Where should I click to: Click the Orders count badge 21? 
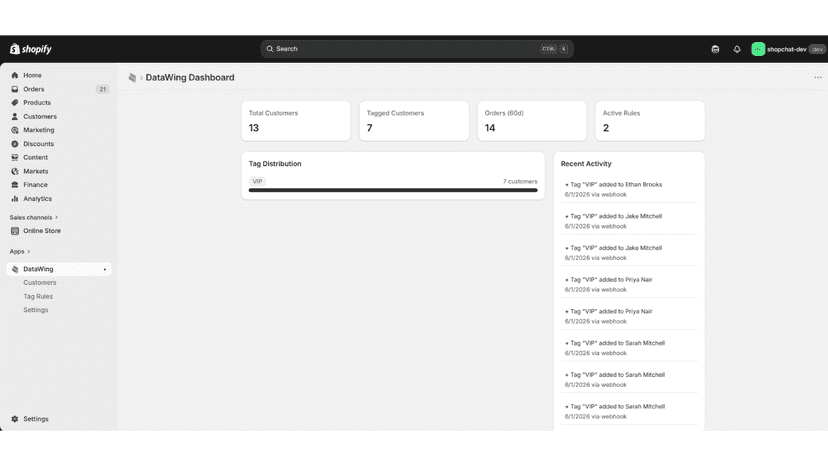coord(102,89)
